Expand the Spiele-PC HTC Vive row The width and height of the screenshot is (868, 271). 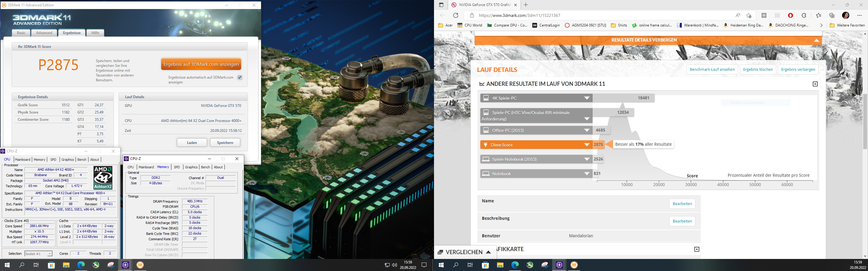point(587,119)
